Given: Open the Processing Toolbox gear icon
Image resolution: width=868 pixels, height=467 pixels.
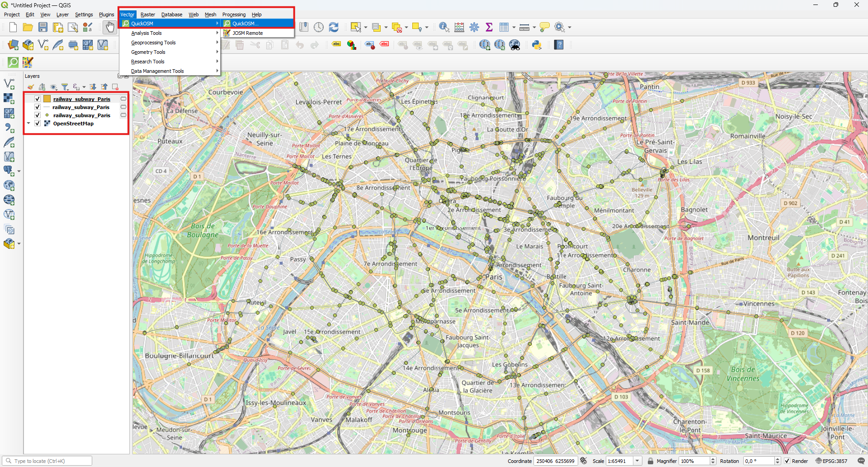Looking at the screenshot, I should (474, 27).
